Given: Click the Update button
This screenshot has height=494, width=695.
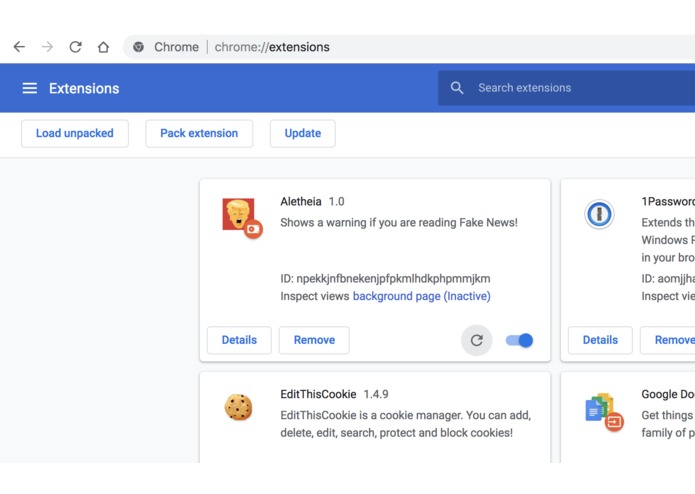Looking at the screenshot, I should (x=303, y=133).
